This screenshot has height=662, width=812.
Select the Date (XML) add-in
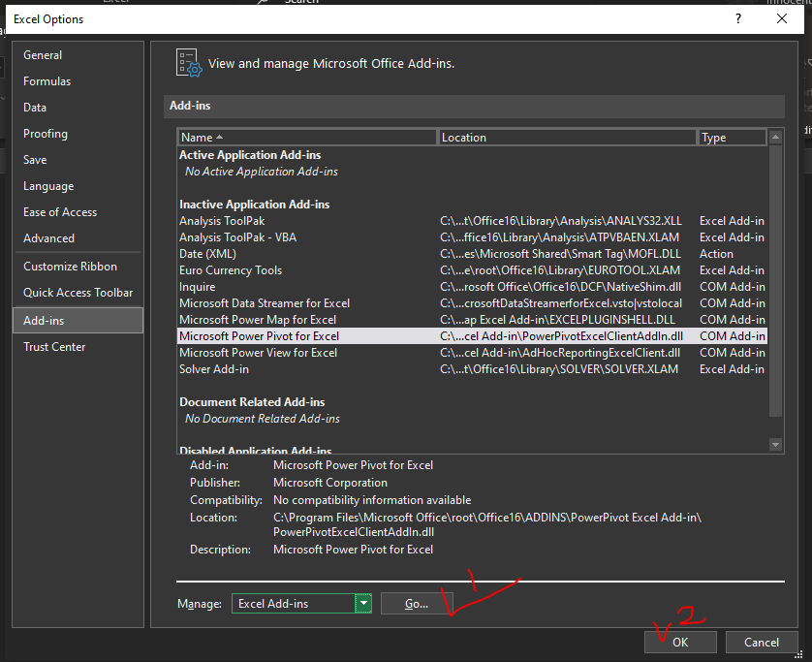(472, 254)
